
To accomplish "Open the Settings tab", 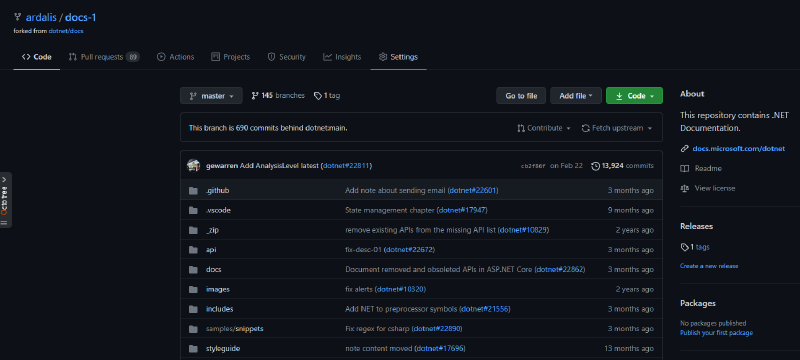I will pyautogui.click(x=398, y=57).
